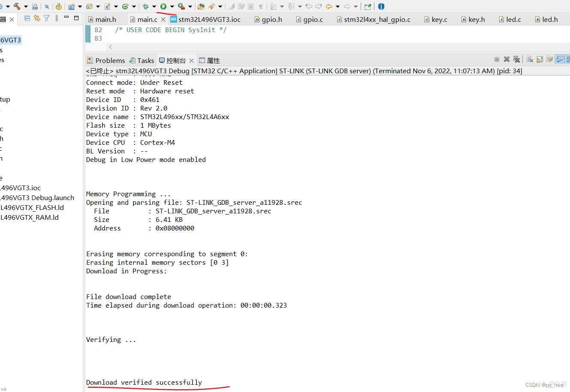Image resolution: width=570 pixels, height=392 pixels.
Task: Click the Open Element folder icon
Action: [201, 6]
